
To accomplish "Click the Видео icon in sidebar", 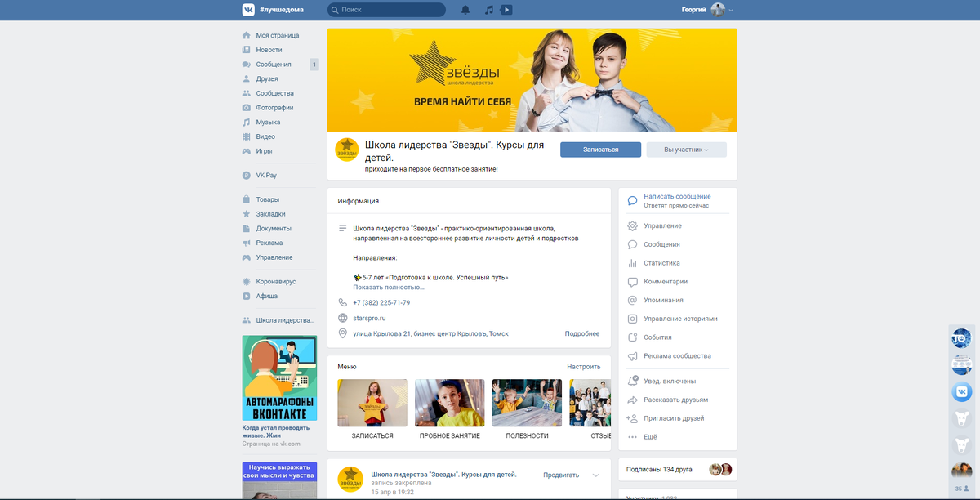I will coord(247,136).
